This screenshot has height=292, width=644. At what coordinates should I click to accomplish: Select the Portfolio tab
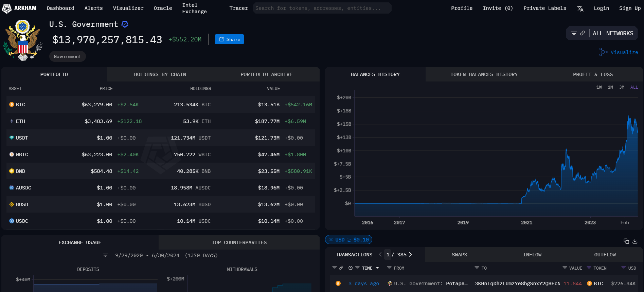pos(54,74)
